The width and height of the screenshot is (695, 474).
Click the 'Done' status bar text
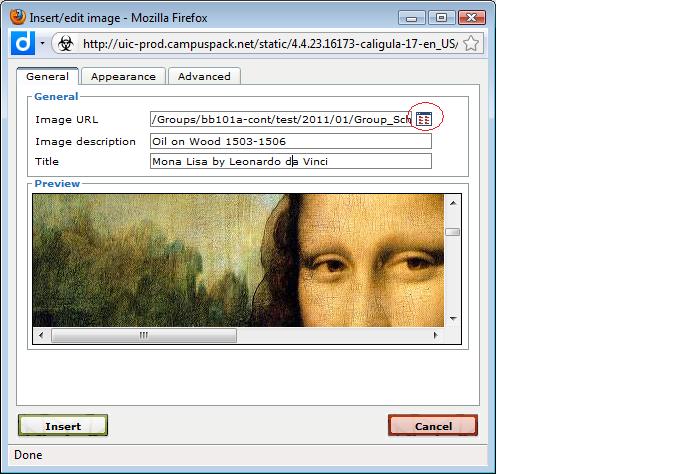28,455
